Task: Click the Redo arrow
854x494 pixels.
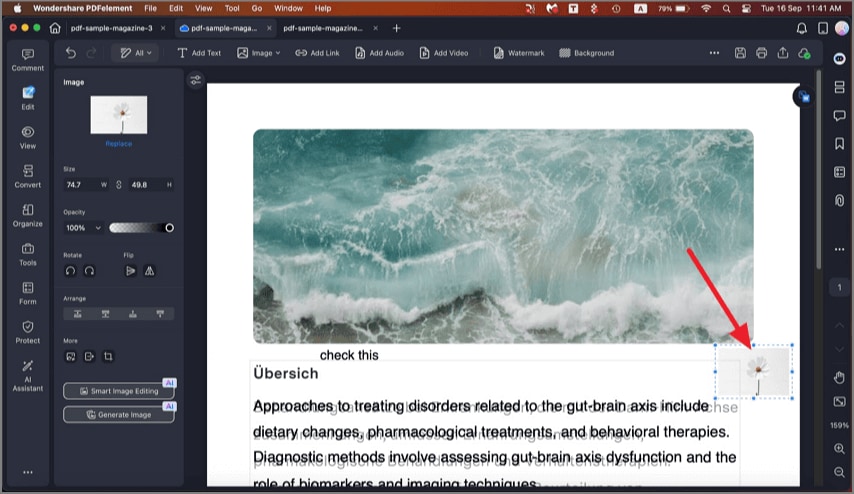Action: click(x=92, y=53)
